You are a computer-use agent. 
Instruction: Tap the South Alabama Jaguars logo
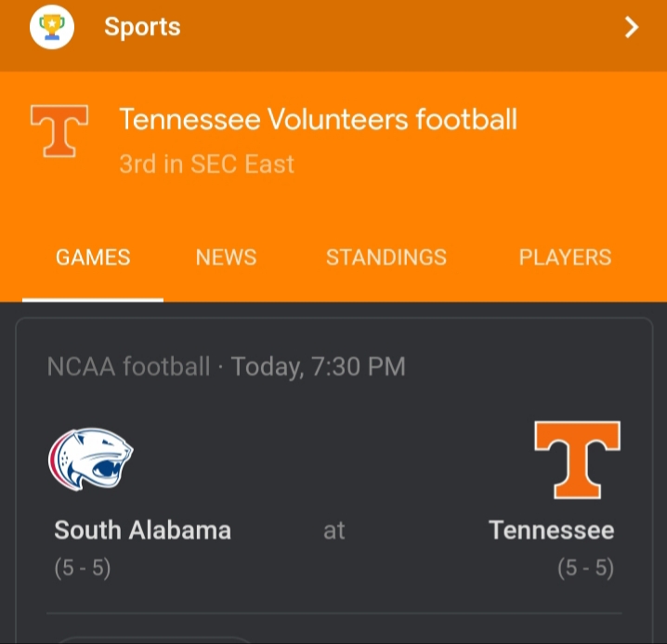coord(90,459)
